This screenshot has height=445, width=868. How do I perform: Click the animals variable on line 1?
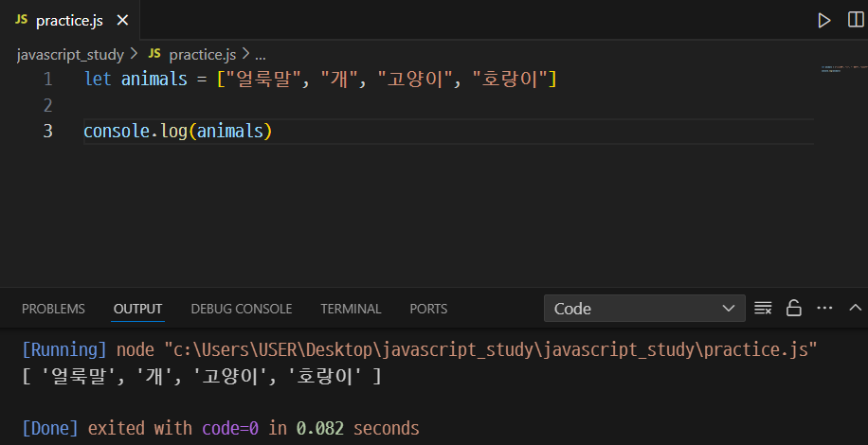click(x=154, y=79)
